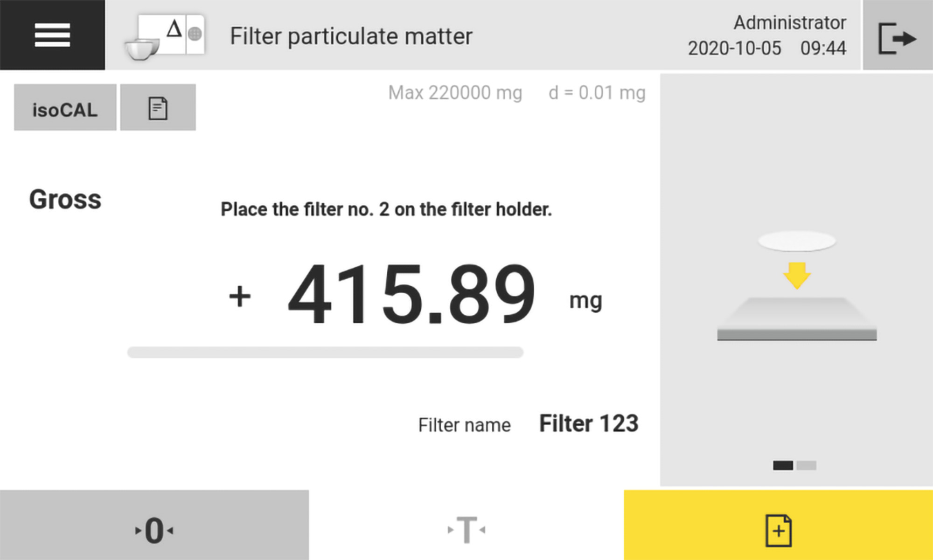Select the Filter 123 name value
The width and height of the screenshot is (933, 560).
click(x=588, y=424)
